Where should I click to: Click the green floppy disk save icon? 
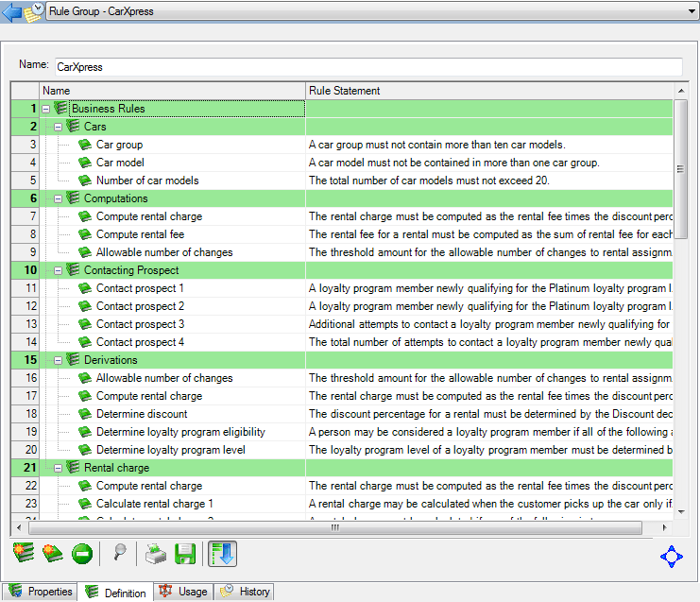tap(185, 554)
